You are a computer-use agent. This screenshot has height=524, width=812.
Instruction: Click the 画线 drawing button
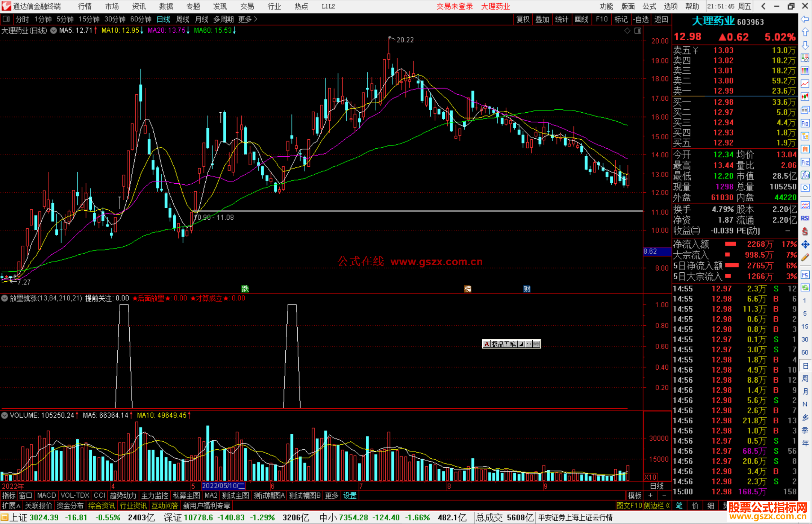coord(582,19)
